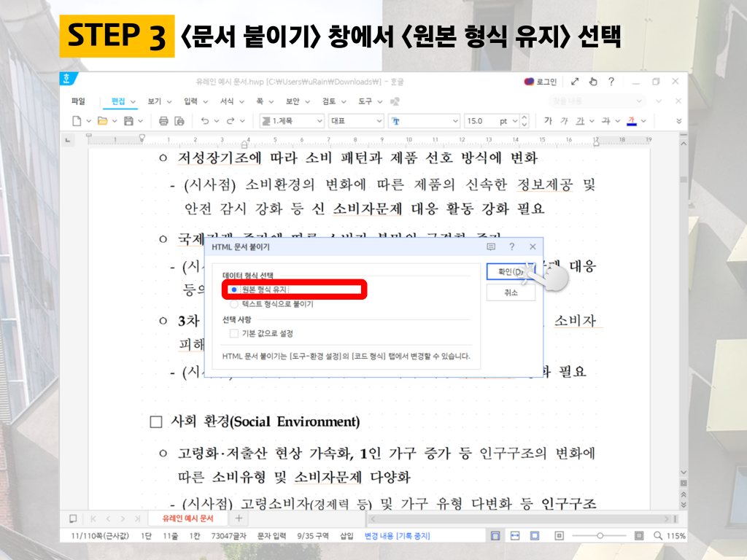Select the 텍스트 형식으로 붙이기 radio button
The image size is (747, 560).
click(x=234, y=304)
